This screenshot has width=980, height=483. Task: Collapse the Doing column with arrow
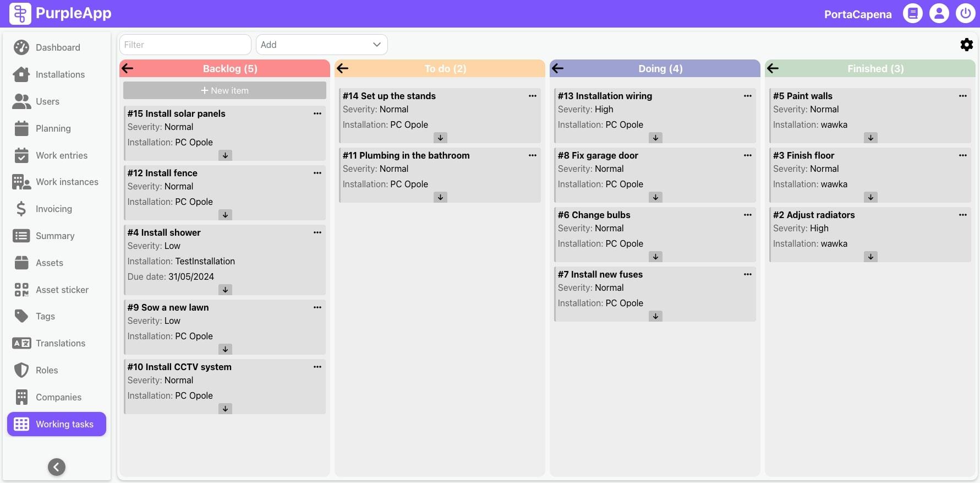558,68
